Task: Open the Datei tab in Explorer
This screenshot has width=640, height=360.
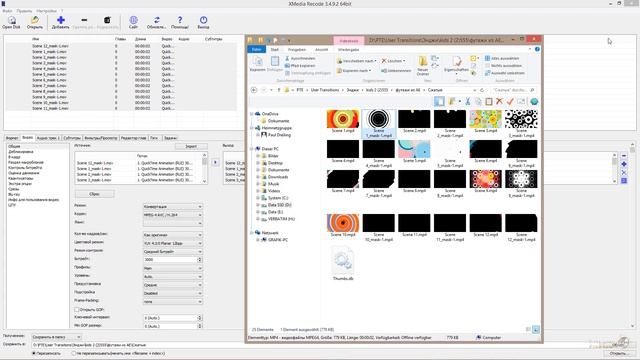Action: (x=256, y=49)
